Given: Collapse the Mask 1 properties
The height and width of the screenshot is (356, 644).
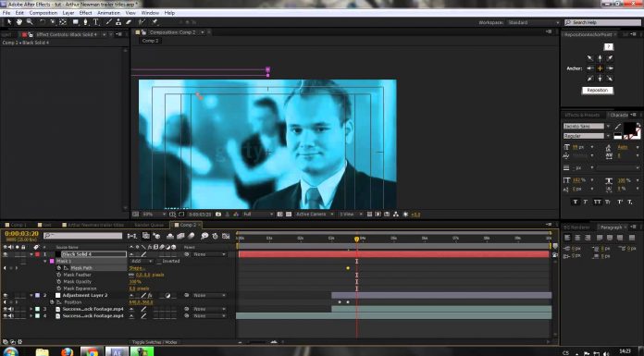Looking at the screenshot, I should click(44, 261).
